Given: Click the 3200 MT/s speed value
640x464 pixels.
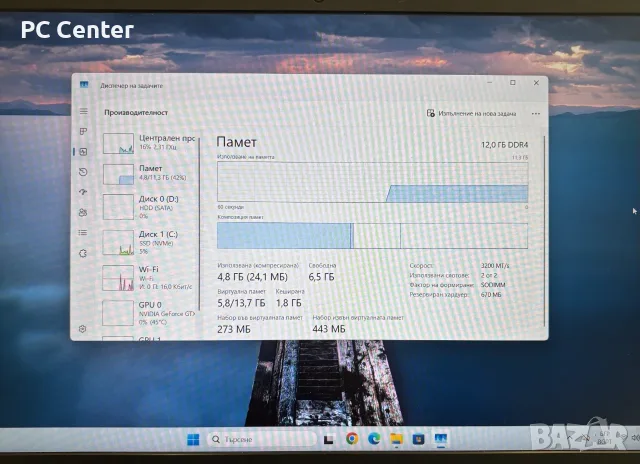Looking at the screenshot, I should coord(495,266).
